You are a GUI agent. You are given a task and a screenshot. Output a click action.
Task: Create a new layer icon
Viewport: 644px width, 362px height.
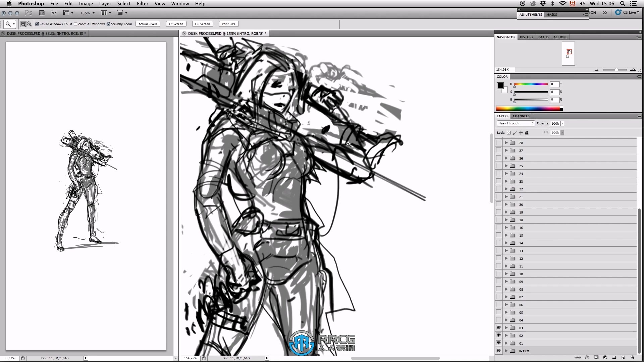click(x=623, y=357)
